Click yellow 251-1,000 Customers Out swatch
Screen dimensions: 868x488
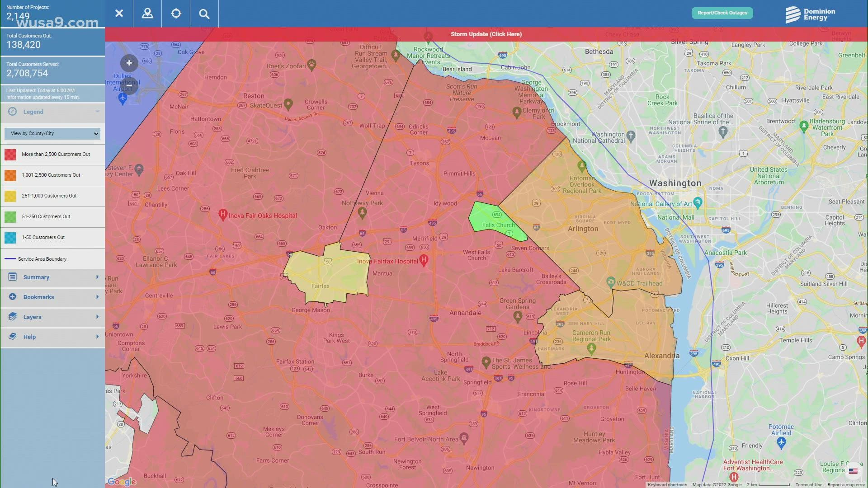10,196
